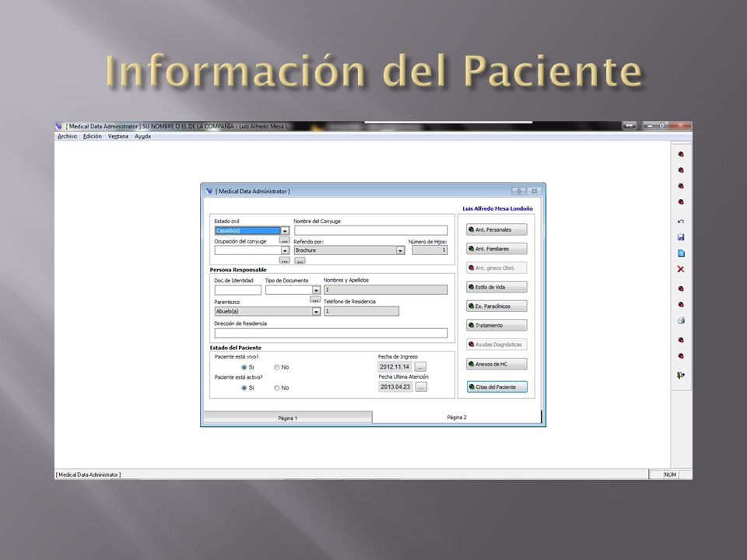Open the Archivo menu
The height and width of the screenshot is (560, 747).
67,136
